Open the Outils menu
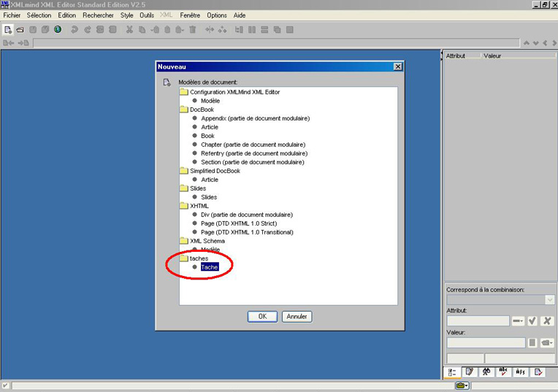Screen dimensions: 558x392 (147, 15)
